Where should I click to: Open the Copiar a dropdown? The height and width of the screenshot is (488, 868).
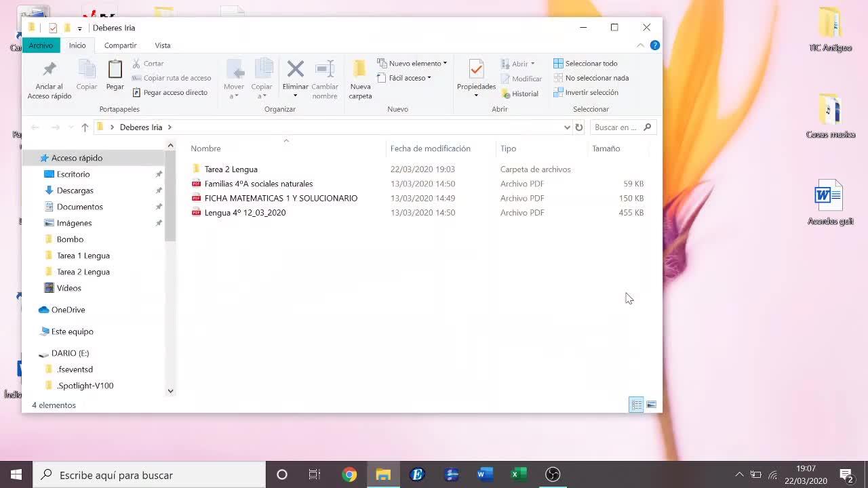[x=262, y=79]
